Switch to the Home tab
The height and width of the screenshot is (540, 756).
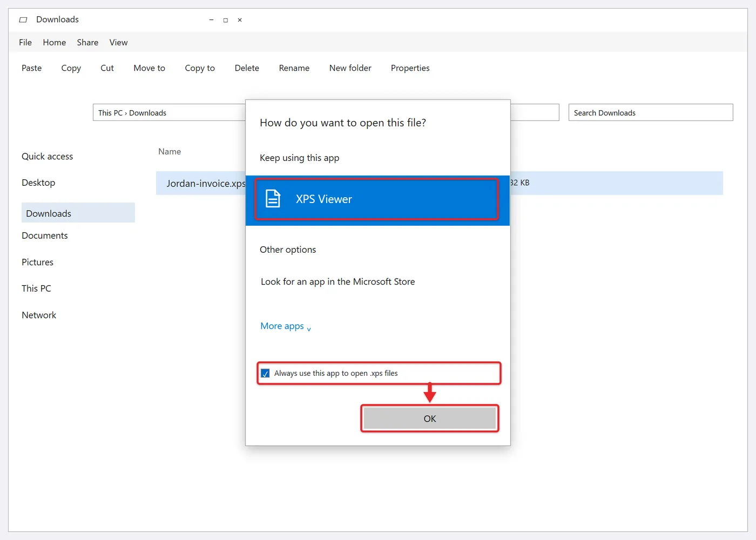point(55,42)
